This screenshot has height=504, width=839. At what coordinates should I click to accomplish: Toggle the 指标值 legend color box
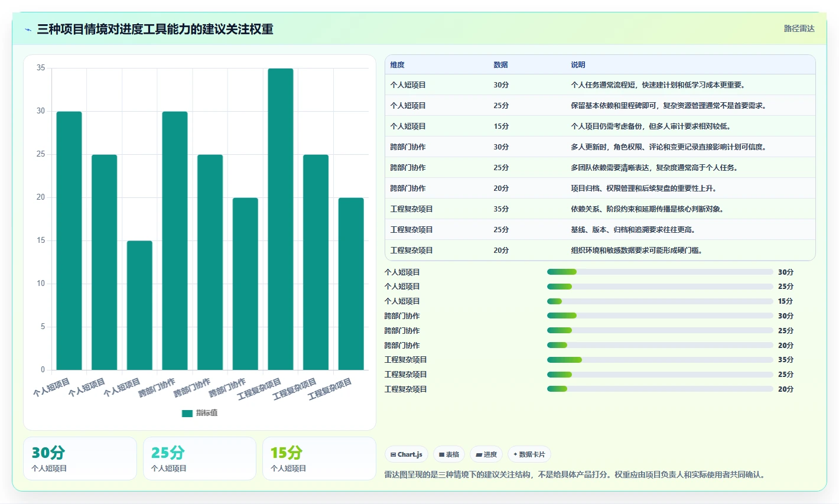pyautogui.click(x=187, y=413)
